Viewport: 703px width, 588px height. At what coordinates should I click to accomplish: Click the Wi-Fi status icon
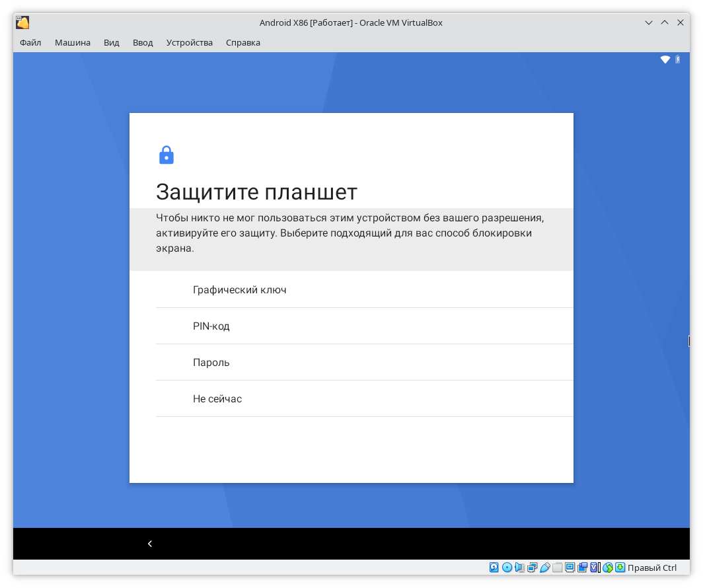(665, 59)
